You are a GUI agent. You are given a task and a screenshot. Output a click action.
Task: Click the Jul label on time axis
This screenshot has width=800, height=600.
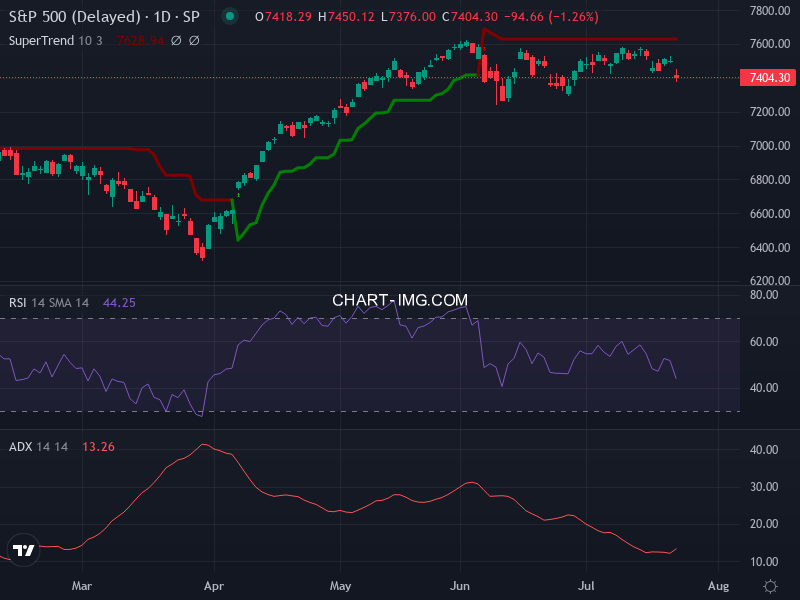click(x=586, y=586)
